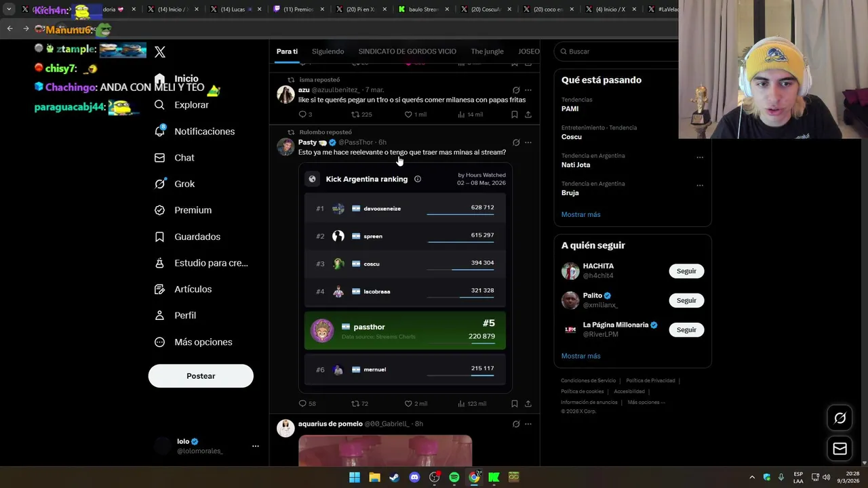Follow La Página Millonaria
868x488 pixels.
point(686,329)
